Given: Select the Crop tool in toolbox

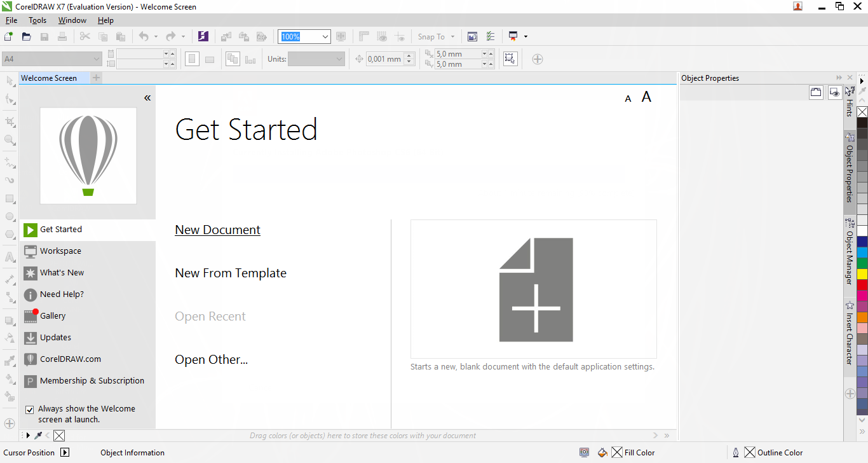Looking at the screenshot, I should tap(10, 121).
